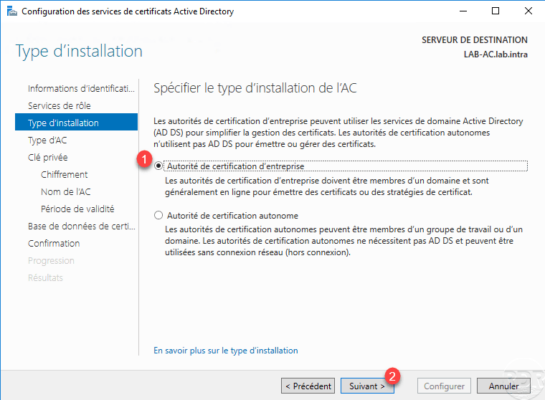Image resolution: width=545 pixels, height=400 pixels.
Task: Open En savoir plus sur le type d'installation link
Action: [226, 350]
